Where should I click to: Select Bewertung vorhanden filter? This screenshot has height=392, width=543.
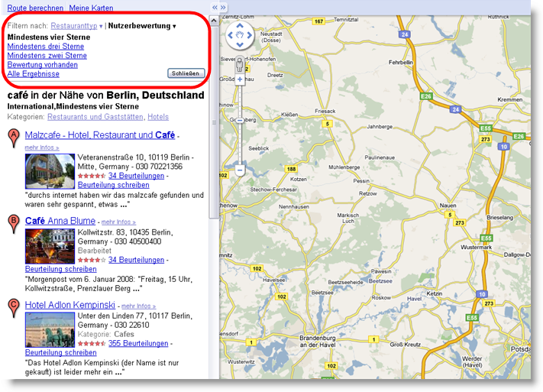(43, 65)
